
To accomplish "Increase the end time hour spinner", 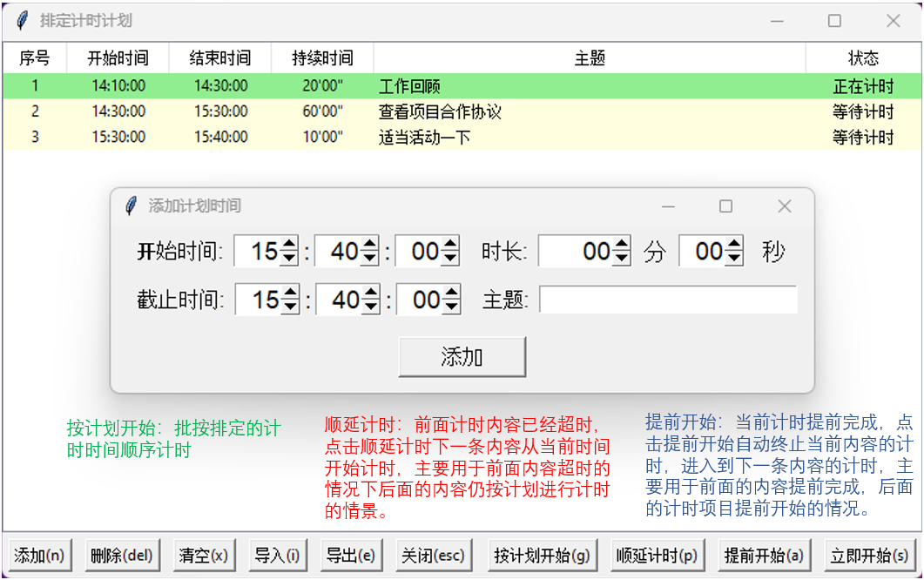I will pos(289,293).
